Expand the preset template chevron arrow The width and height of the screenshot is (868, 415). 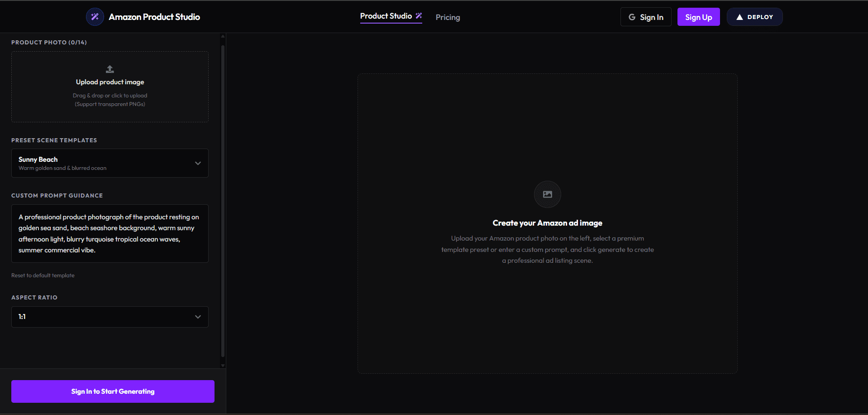click(x=198, y=163)
